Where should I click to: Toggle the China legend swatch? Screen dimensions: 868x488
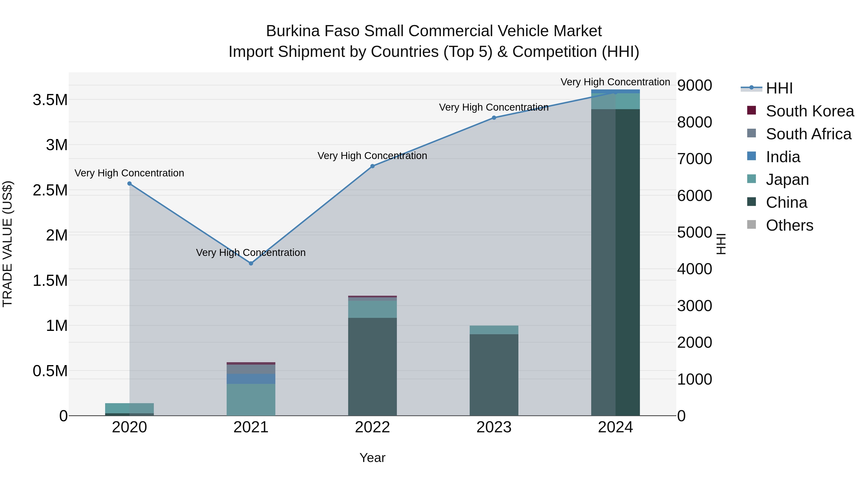[751, 202]
